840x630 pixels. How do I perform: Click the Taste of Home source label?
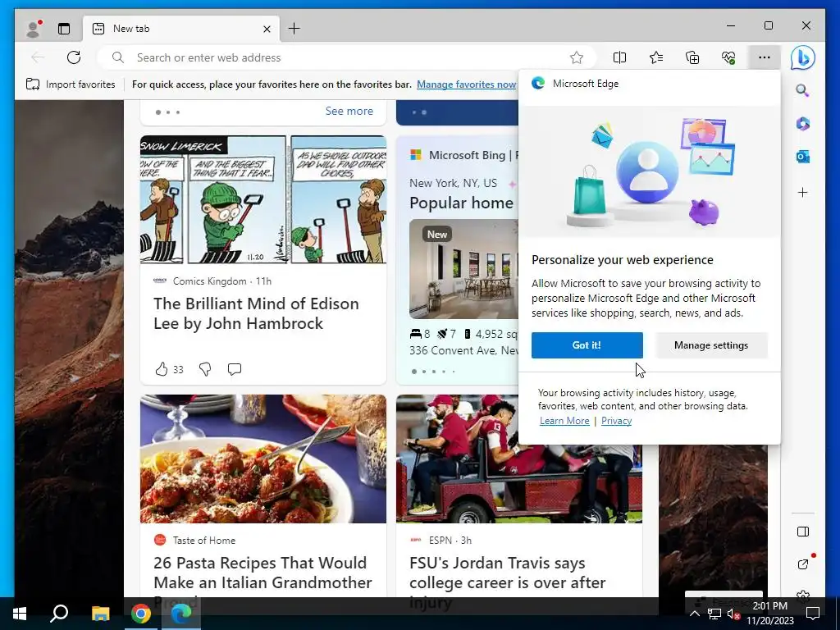coord(203,540)
